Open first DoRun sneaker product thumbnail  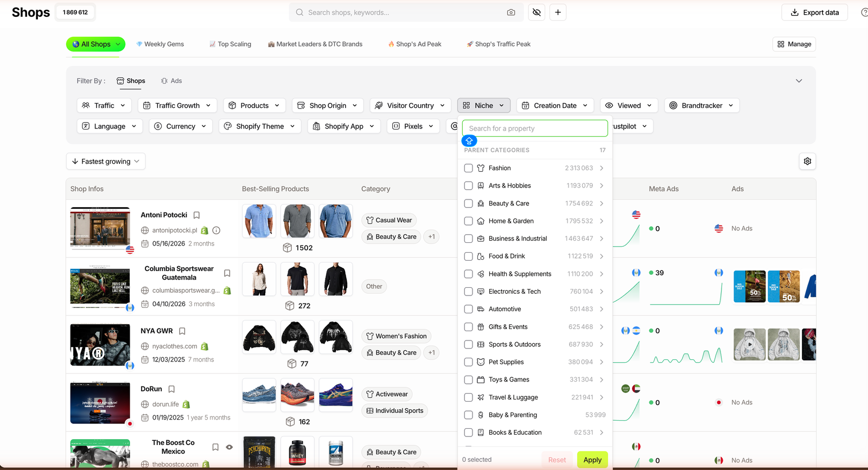[259, 395]
